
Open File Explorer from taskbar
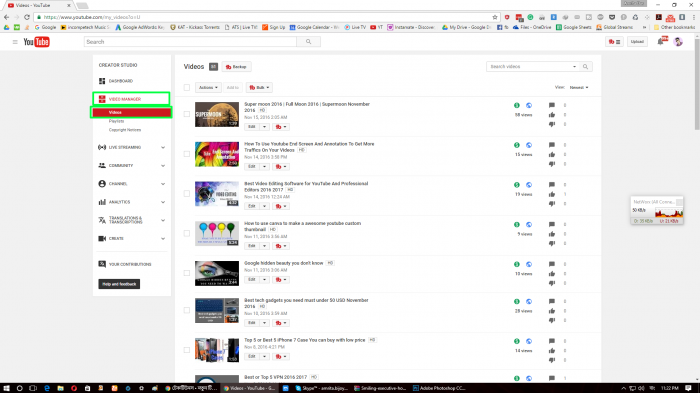click(60, 388)
